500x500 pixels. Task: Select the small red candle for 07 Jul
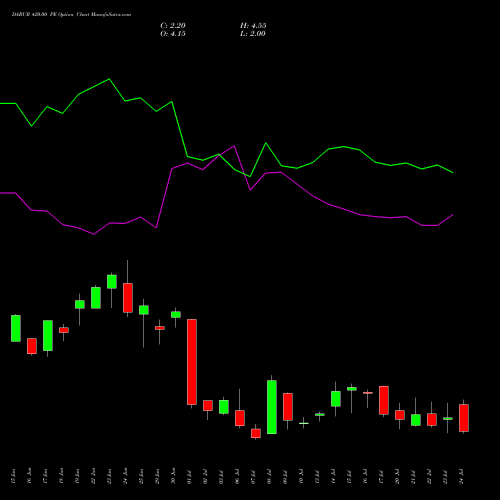(256, 433)
